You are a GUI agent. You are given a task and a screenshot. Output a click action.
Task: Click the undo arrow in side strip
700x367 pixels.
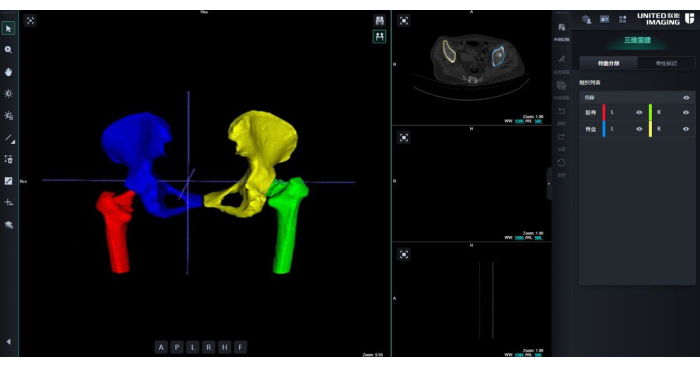pyautogui.click(x=562, y=111)
